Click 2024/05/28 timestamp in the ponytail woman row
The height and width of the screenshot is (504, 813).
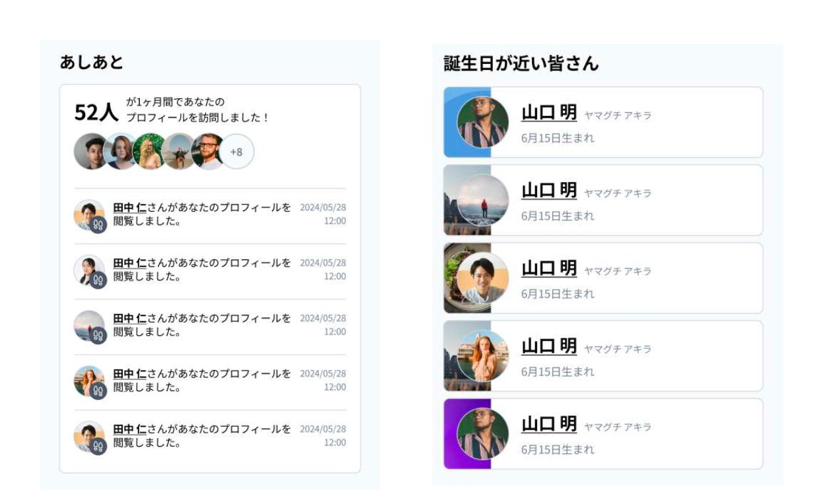pyautogui.click(x=323, y=263)
